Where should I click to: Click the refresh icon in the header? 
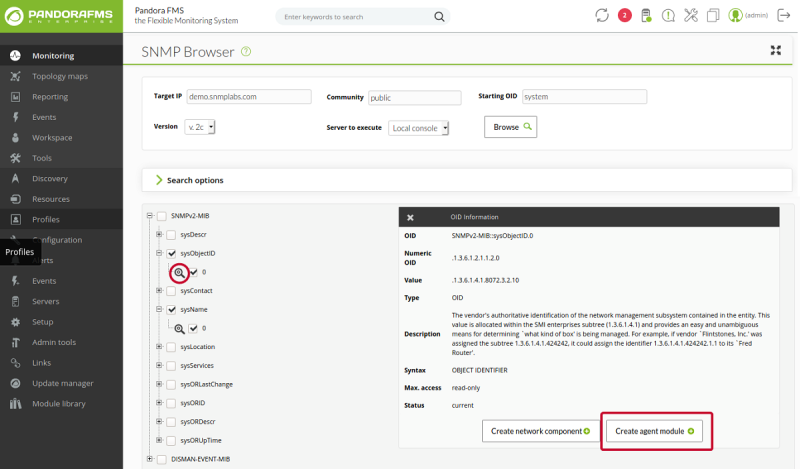point(601,15)
